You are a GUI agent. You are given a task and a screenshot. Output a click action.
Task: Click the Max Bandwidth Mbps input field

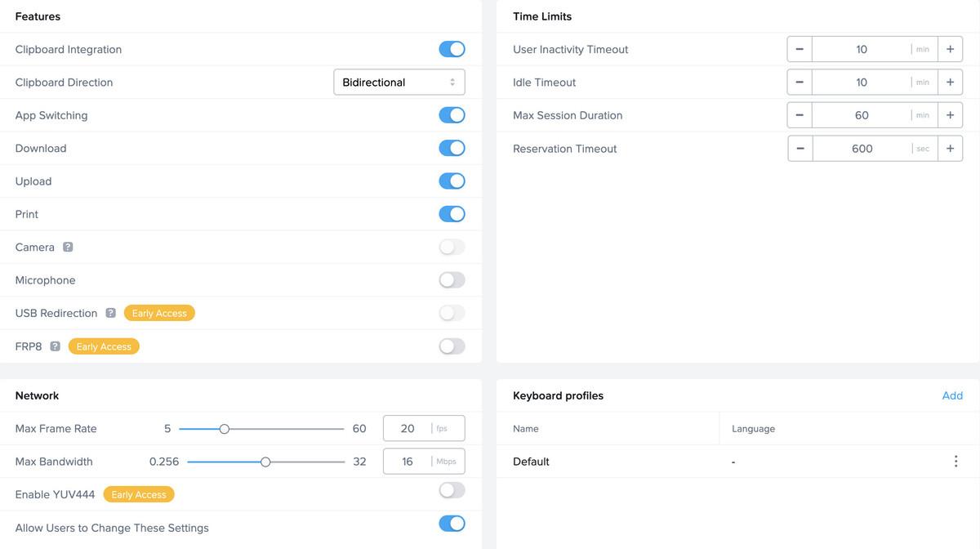(408, 462)
